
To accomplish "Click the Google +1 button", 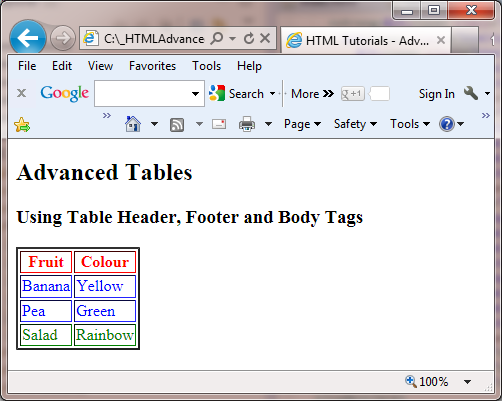I will (x=352, y=94).
